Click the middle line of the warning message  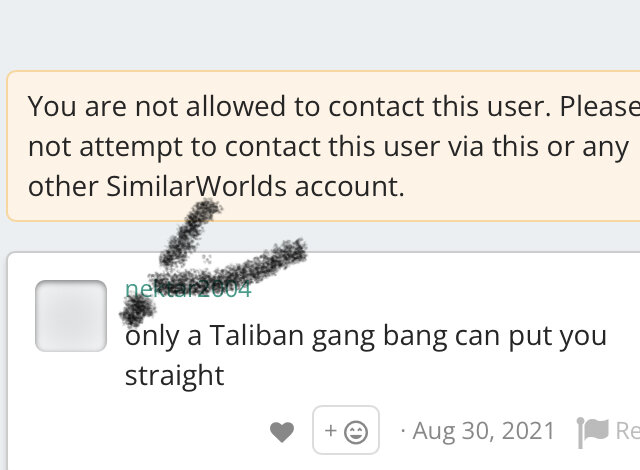click(329, 147)
